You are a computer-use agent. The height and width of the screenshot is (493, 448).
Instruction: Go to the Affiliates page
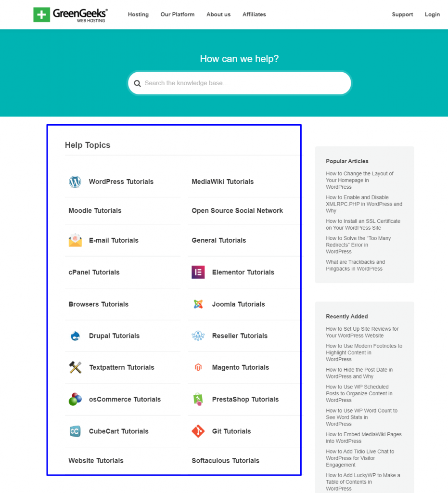tap(254, 14)
